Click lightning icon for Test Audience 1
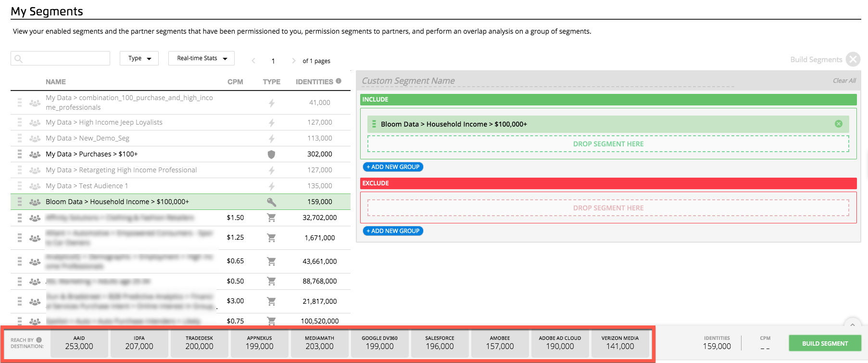868x363 pixels. [x=272, y=186]
